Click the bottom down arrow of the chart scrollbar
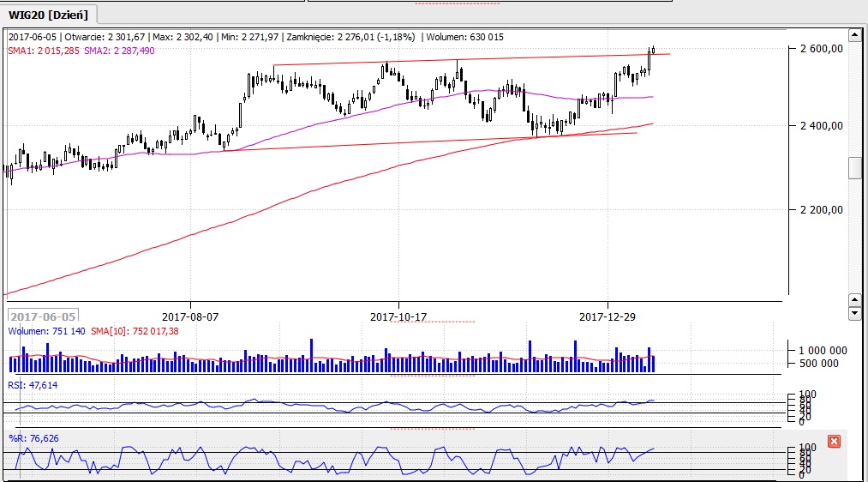The height and width of the screenshot is (482, 868). 854,313
